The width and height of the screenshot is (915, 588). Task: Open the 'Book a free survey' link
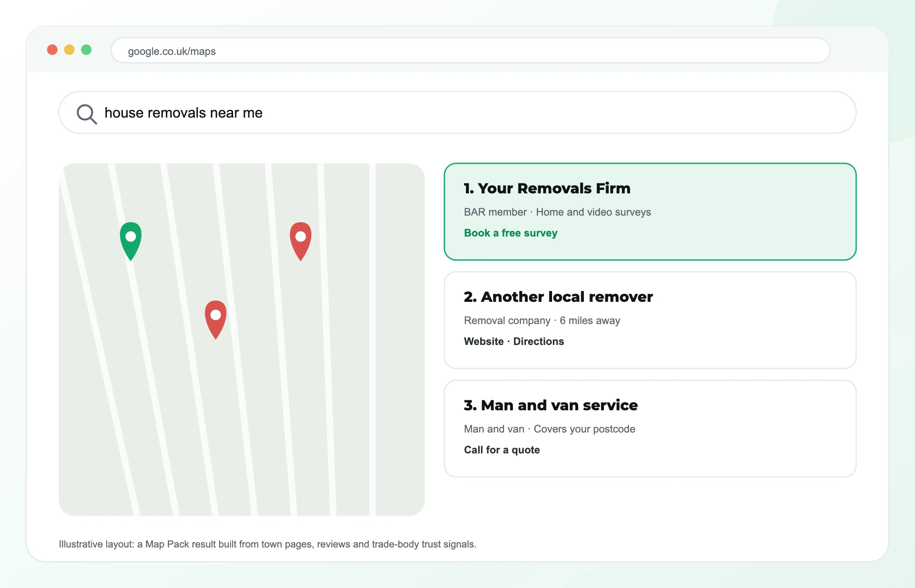[x=511, y=233]
